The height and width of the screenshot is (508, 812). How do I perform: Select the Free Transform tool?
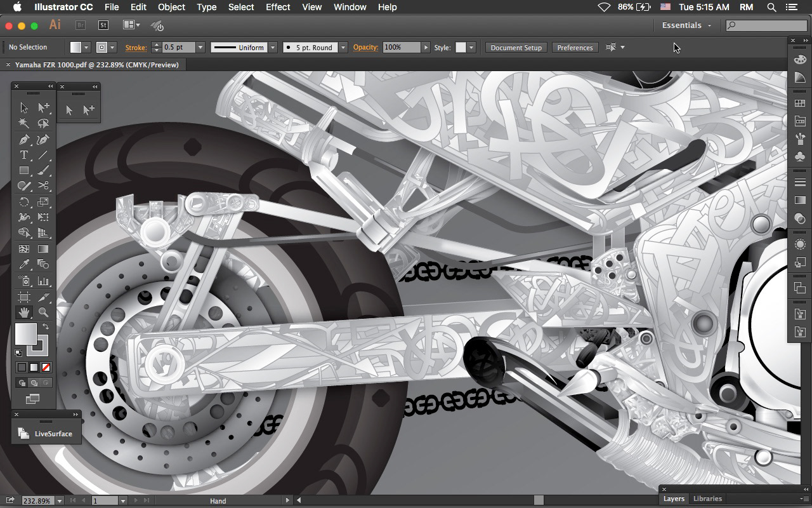43,217
